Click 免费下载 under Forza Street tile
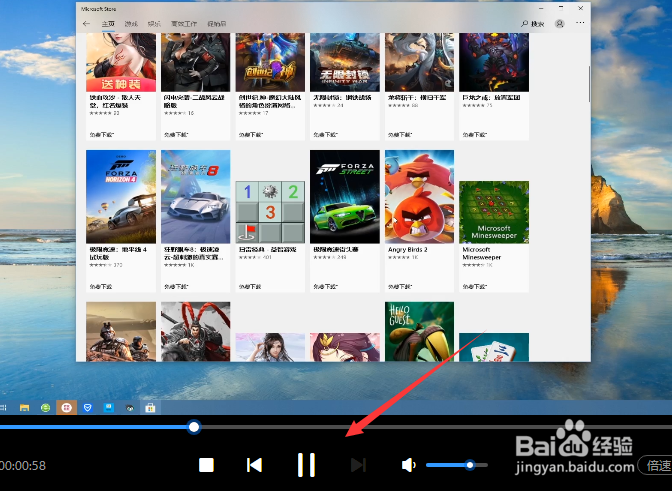Image resolution: width=672 pixels, height=491 pixels. [325, 286]
